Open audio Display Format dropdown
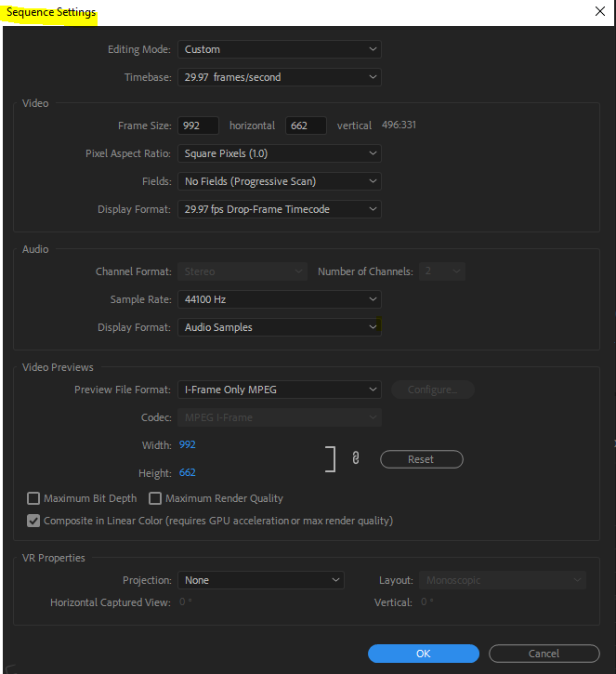Viewport: 616px width, 674px height. point(279,327)
